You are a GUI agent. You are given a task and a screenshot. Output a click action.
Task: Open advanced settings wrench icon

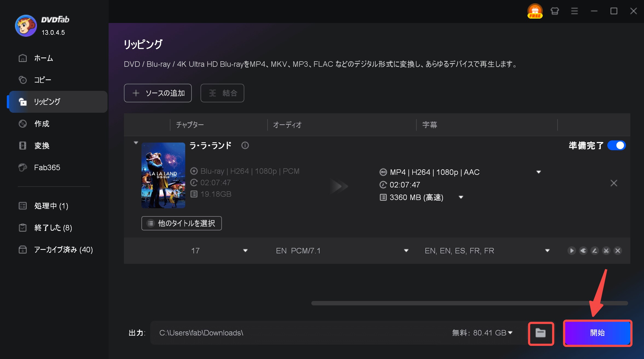583,251
